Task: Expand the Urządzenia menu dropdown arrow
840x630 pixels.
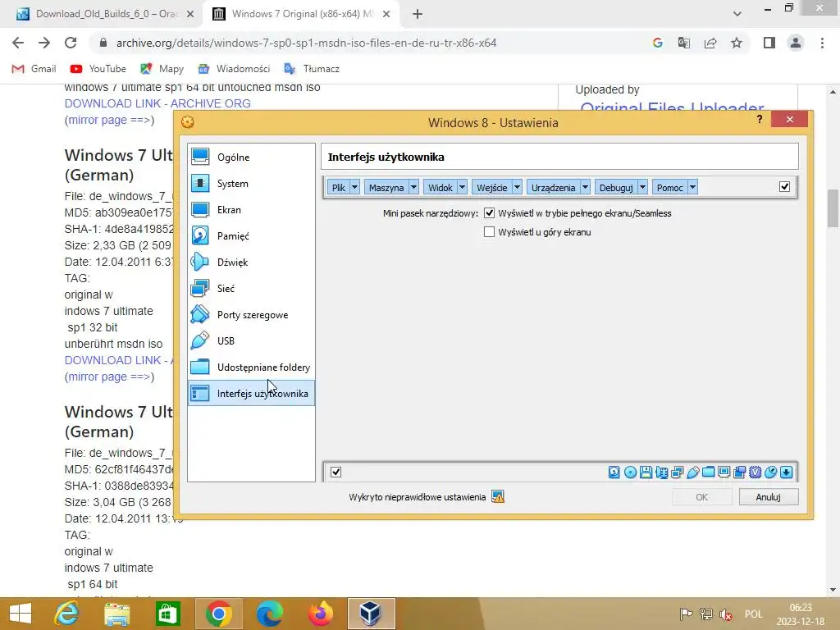Action: point(586,188)
